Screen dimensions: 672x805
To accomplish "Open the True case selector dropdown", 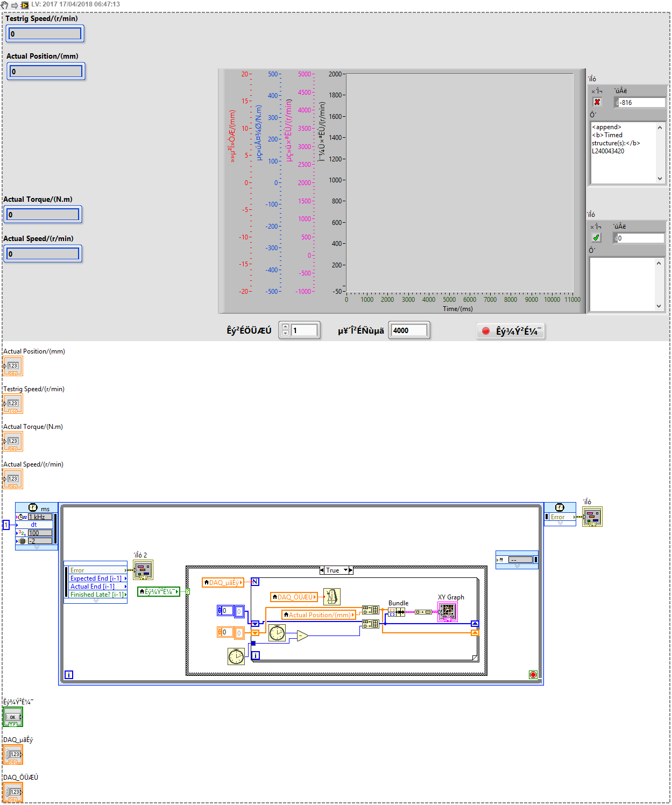I will [x=346, y=570].
